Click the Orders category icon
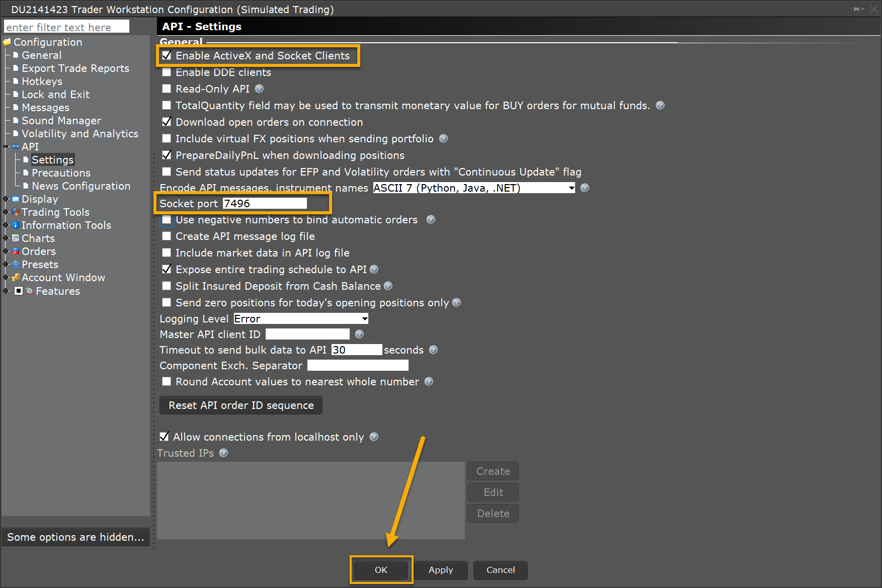This screenshot has width=882, height=588. [16, 251]
